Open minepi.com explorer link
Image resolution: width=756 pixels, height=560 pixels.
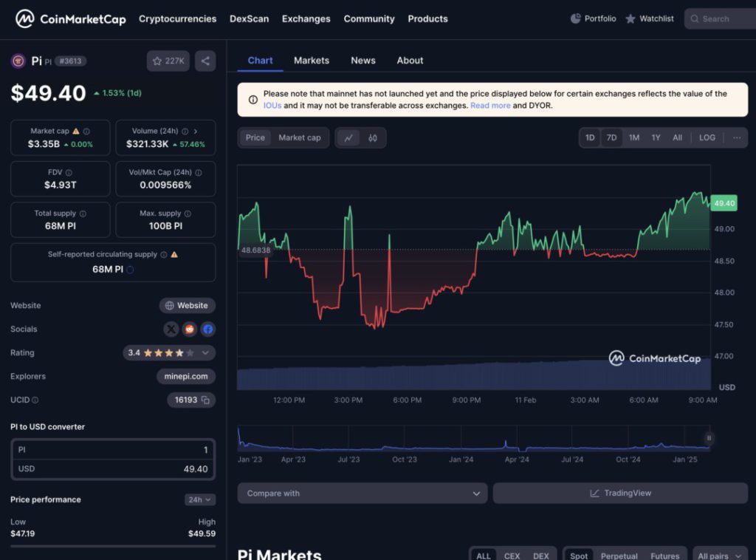[x=185, y=376]
